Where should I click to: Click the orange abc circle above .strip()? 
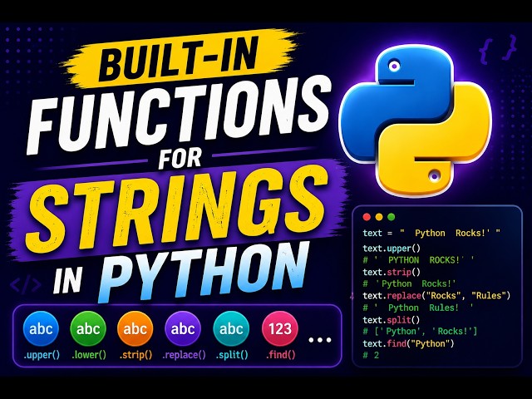coord(135,329)
